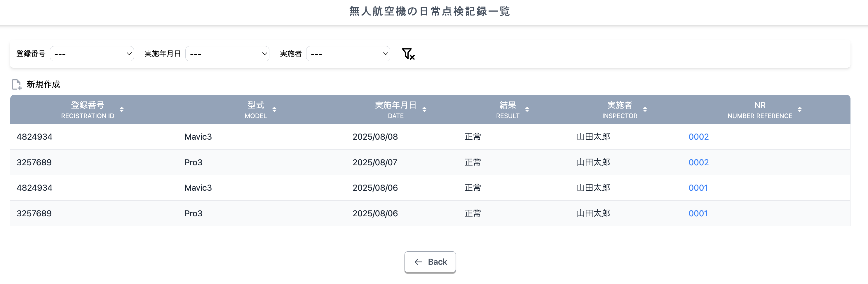Open record 0001 for Pro3 dated 2025/08/06

[698, 213]
